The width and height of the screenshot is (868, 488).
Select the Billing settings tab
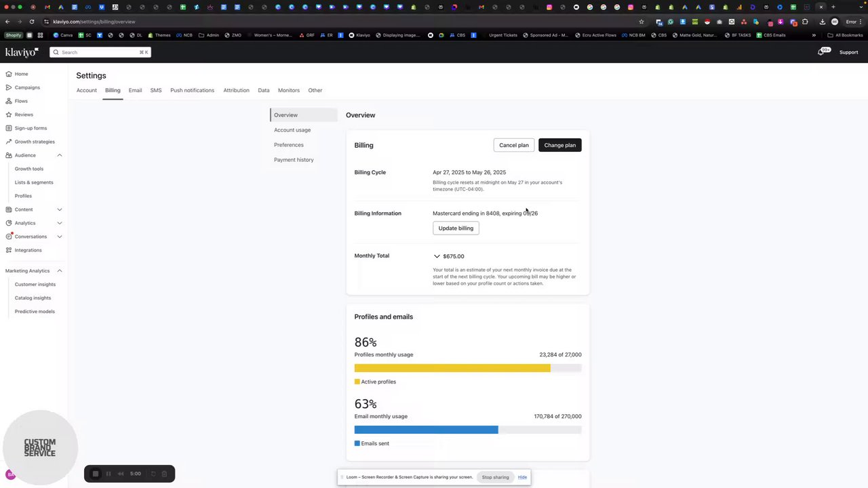113,90
